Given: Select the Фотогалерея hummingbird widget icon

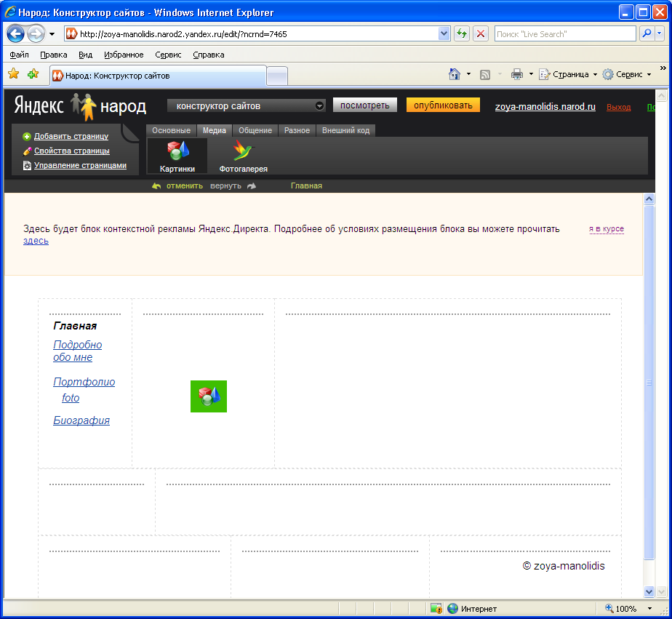Looking at the screenshot, I should point(244,156).
